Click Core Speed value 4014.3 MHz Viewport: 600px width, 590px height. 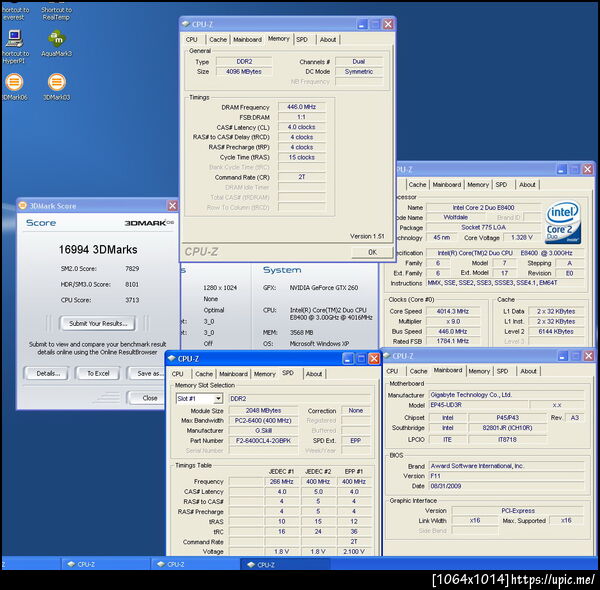coord(453,311)
